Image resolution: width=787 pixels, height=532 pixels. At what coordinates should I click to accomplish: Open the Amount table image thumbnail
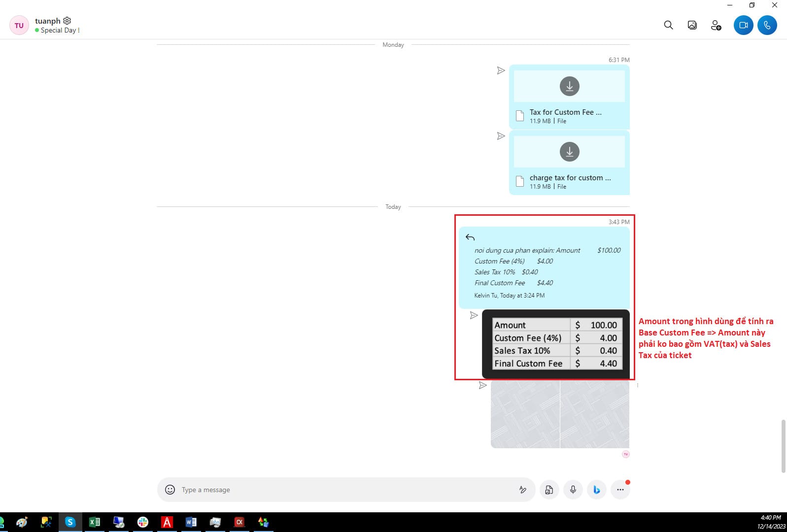point(557,344)
